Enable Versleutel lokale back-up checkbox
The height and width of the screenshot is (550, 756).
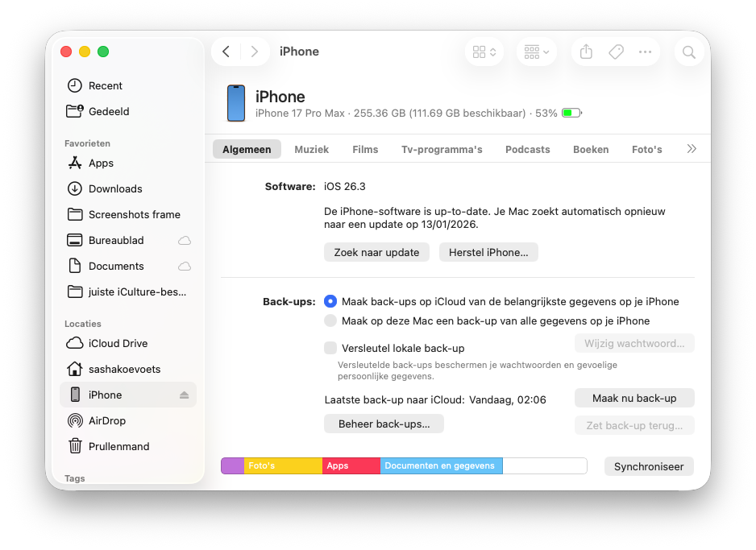[x=330, y=348]
